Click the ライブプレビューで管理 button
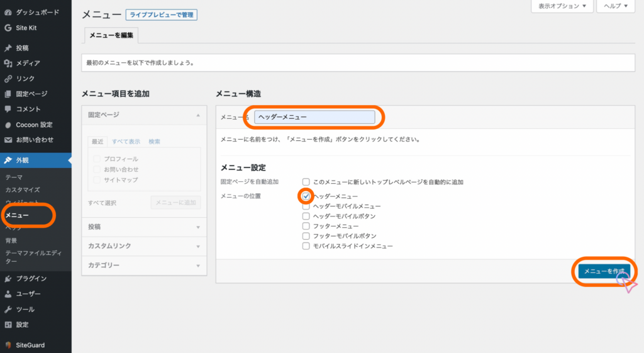This screenshot has width=644, height=353. point(162,14)
